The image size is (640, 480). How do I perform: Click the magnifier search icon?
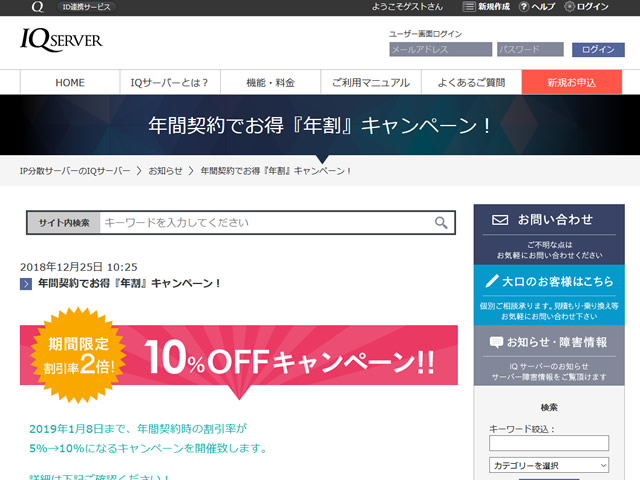pos(441,223)
